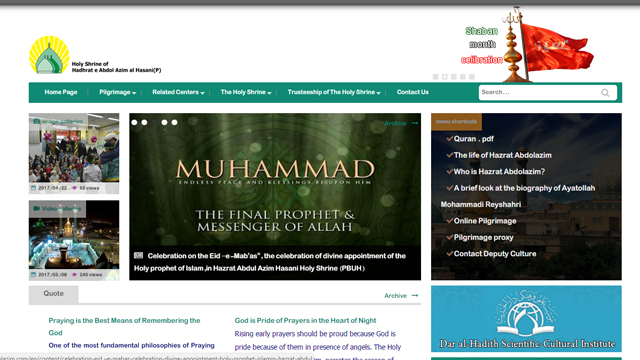Select the second square indicator under the flag banner

click(444, 77)
